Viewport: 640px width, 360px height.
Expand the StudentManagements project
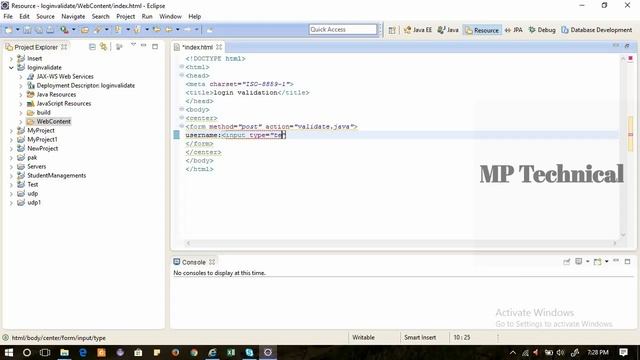[x=11, y=176]
